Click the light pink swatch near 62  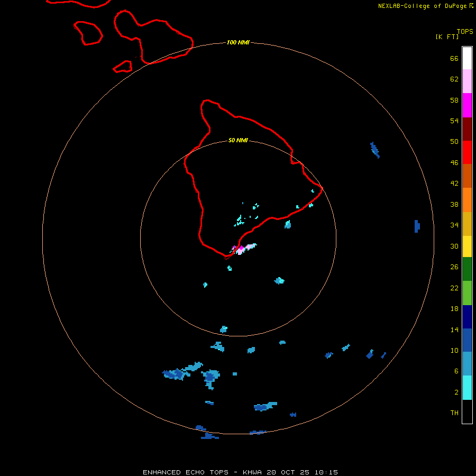[467, 81]
